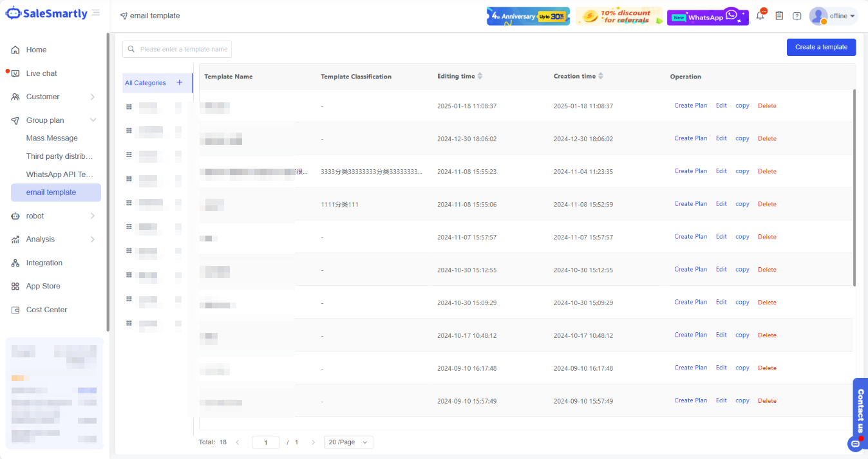This screenshot has height=459, width=868.
Task: Click Delete on the first template row
Action: [x=767, y=106]
